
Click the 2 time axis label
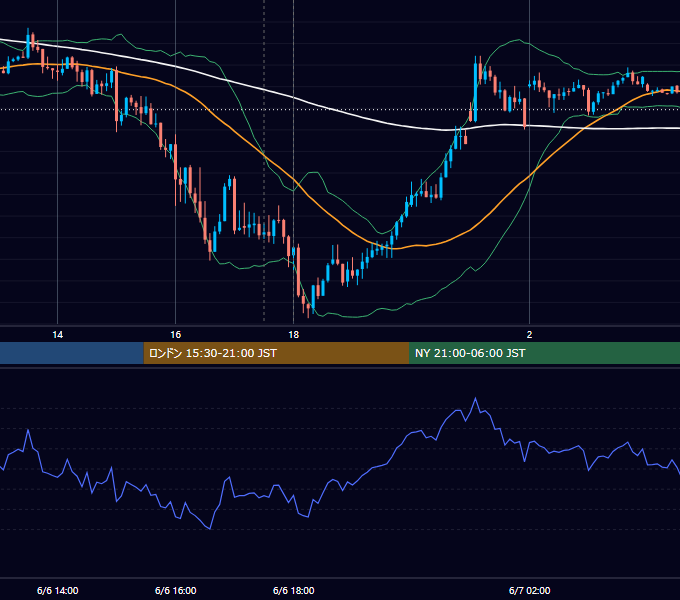(529, 335)
